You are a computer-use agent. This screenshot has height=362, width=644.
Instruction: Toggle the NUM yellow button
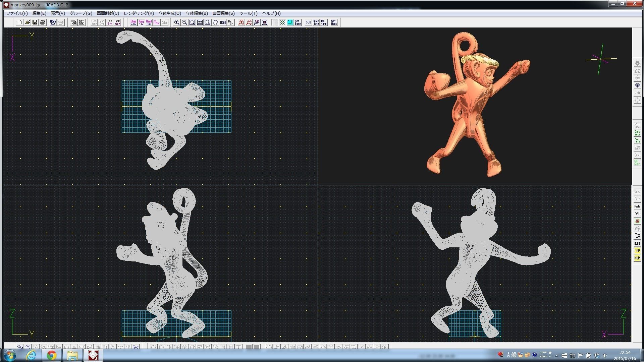(x=637, y=258)
